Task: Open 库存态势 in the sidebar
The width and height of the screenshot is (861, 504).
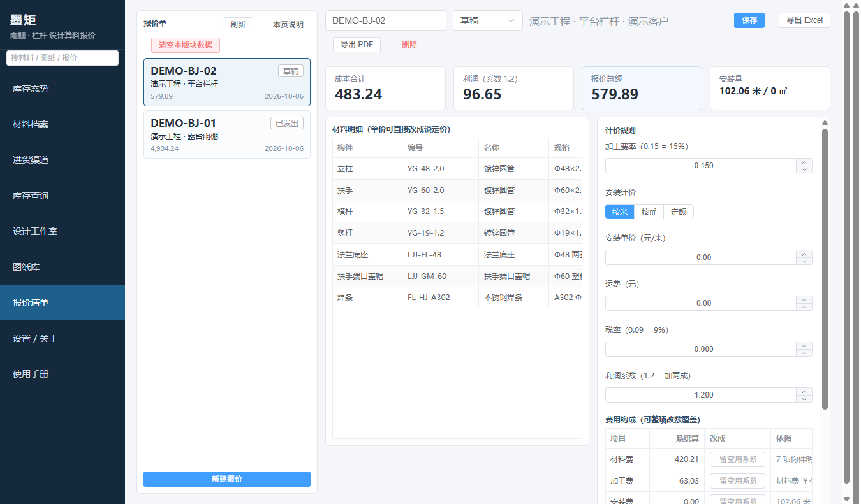Action: coord(63,89)
